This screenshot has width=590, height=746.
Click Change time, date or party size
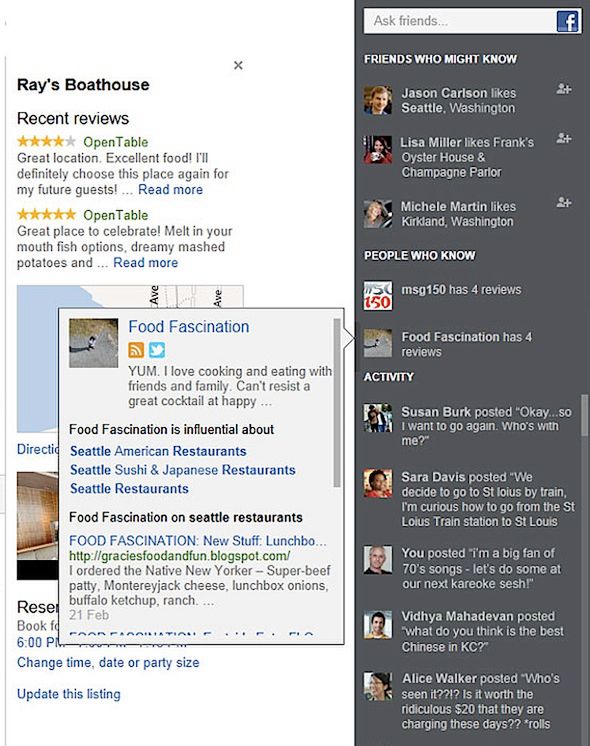pyautogui.click(x=108, y=663)
